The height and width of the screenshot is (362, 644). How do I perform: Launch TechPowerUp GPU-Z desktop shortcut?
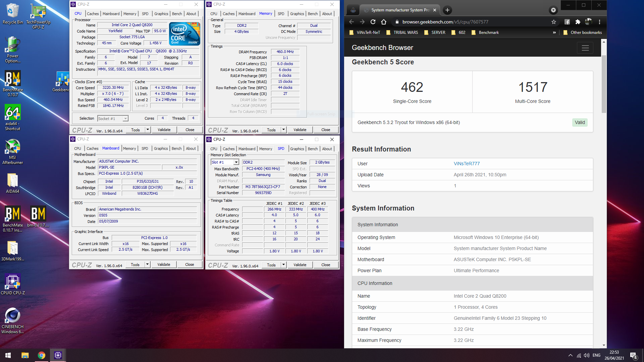(38, 16)
